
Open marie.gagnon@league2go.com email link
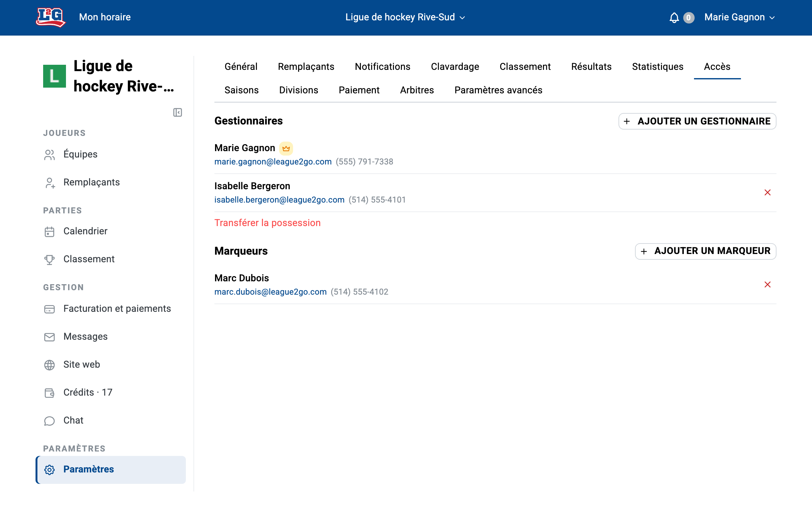tap(273, 162)
